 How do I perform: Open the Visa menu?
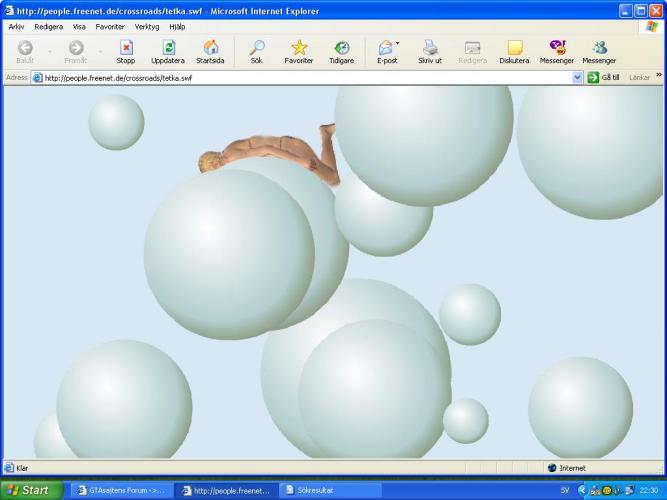79,27
